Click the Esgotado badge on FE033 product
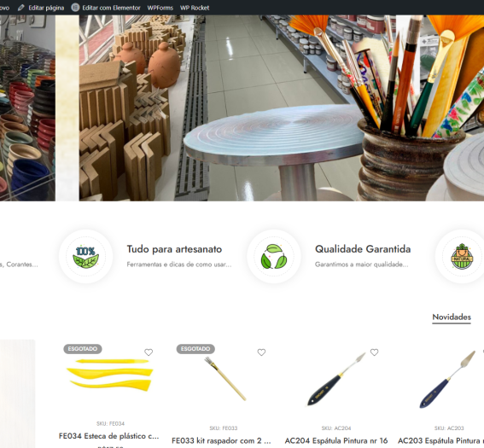 [x=195, y=349]
